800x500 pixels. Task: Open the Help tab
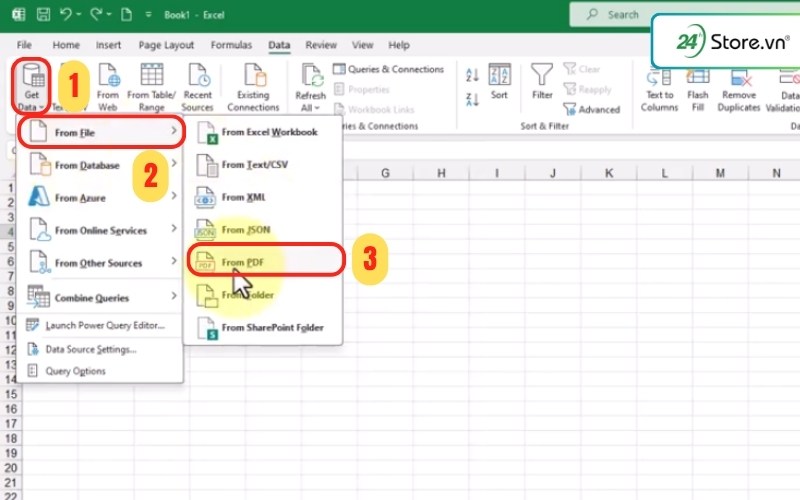point(398,45)
